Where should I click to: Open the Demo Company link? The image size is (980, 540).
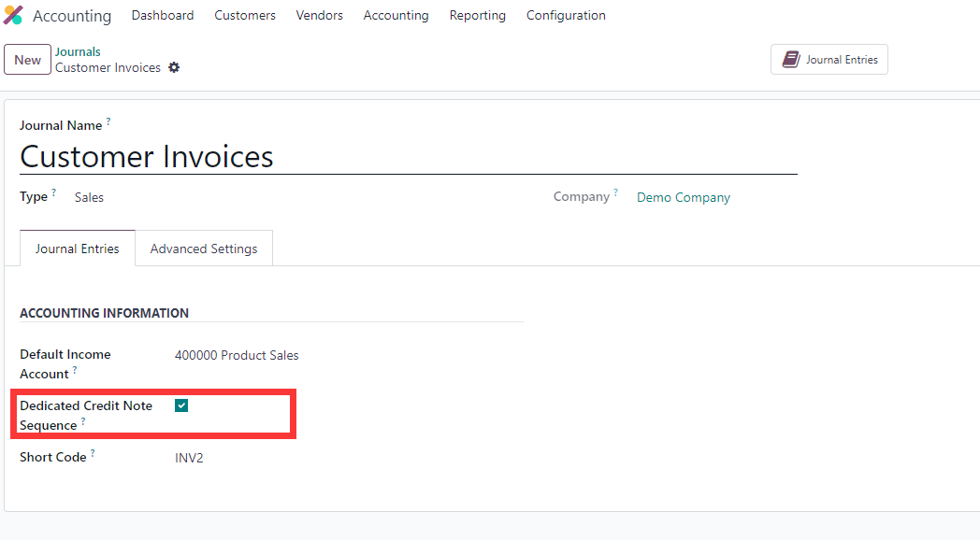684,197
